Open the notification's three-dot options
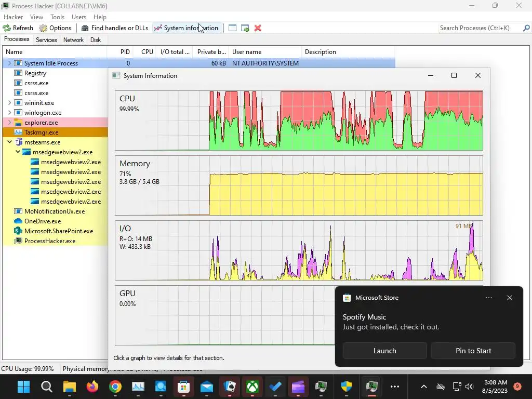Image resolution: width=532 pixels, height=399 pixels. click(x=489, y=298)
